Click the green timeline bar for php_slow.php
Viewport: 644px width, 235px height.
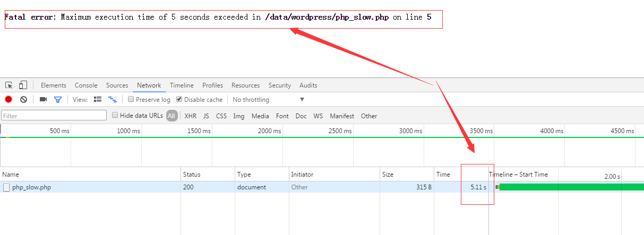[571, 187]
